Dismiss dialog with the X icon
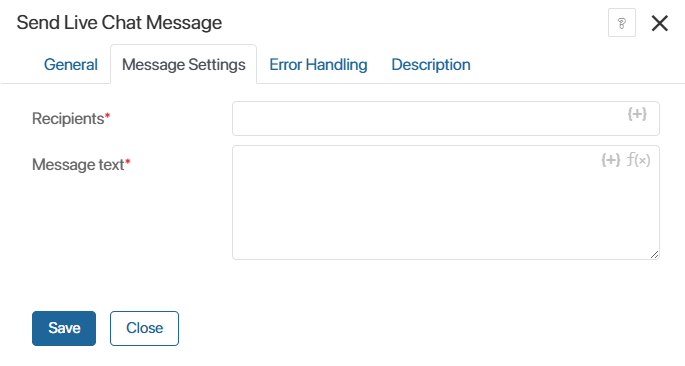This screenshot has height=366, width=685. [x=660, y=23]
